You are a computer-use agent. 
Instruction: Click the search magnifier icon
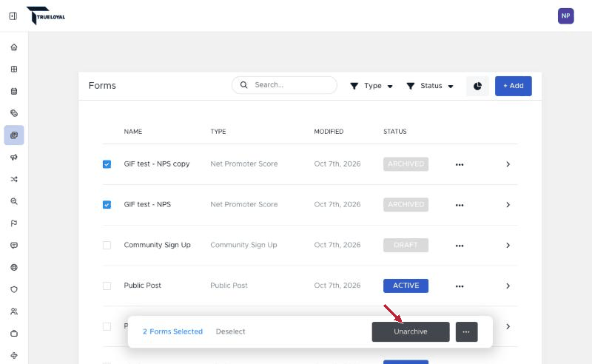tap(244, 85)
